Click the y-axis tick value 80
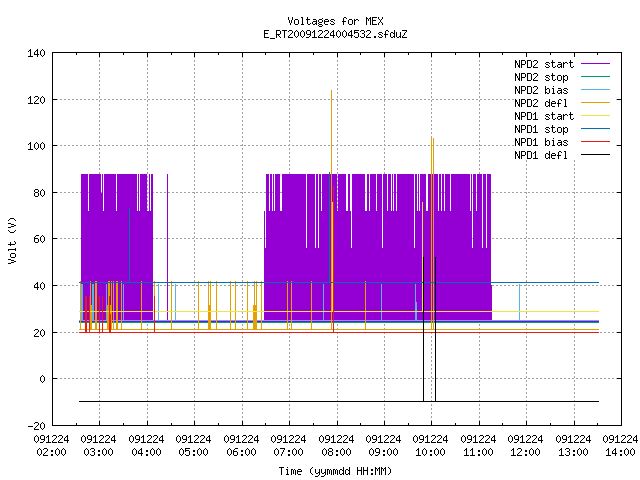Viewport: 640px width, 480px height. [39, 193]
